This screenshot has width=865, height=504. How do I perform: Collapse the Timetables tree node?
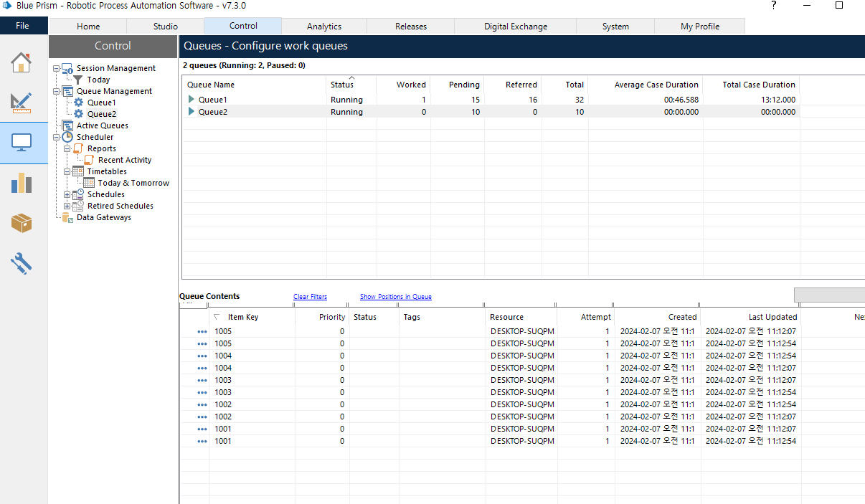[67, 171]
